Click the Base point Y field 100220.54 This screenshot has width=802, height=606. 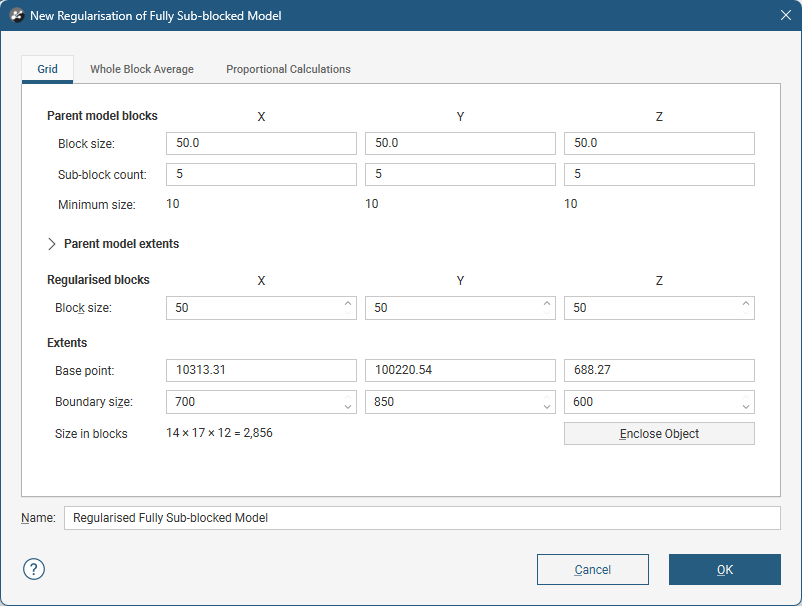[x=459, y=370]
